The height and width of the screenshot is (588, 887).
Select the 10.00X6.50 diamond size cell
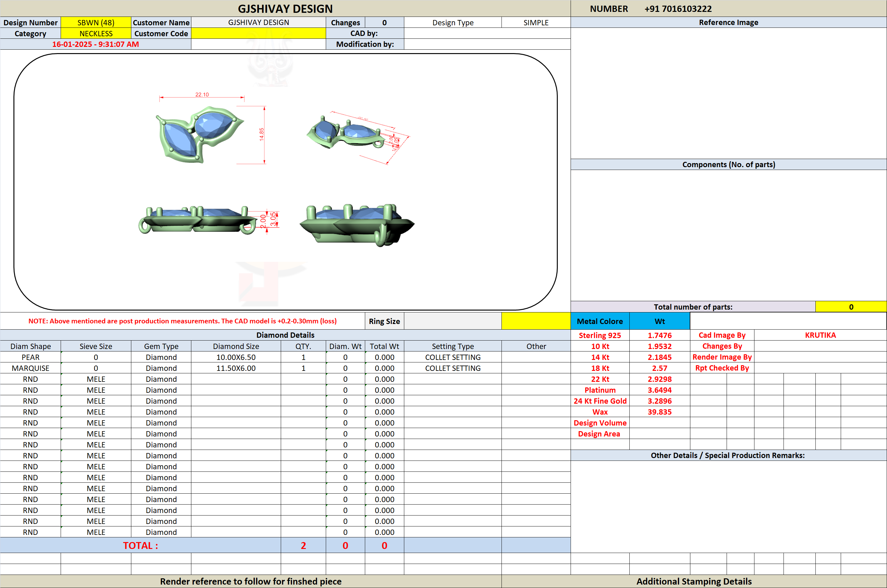(236, 357)
